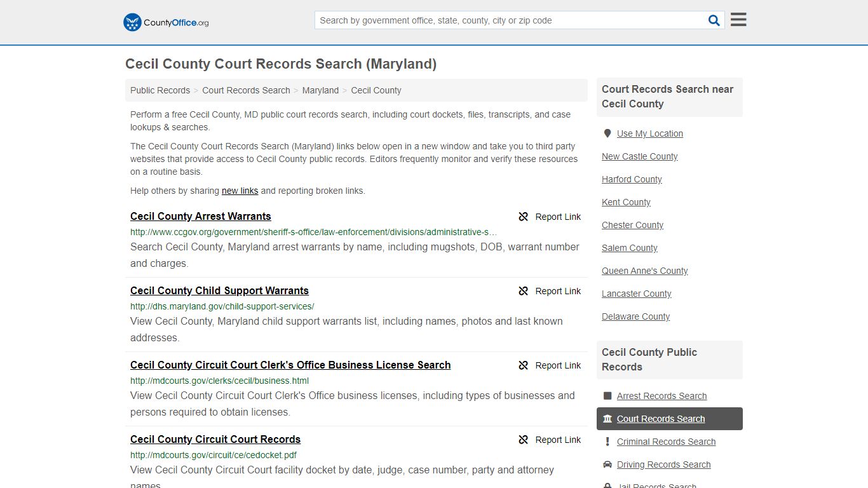Open Circuit Court Clerk's Office Business License Search

[x=290, y=365]
